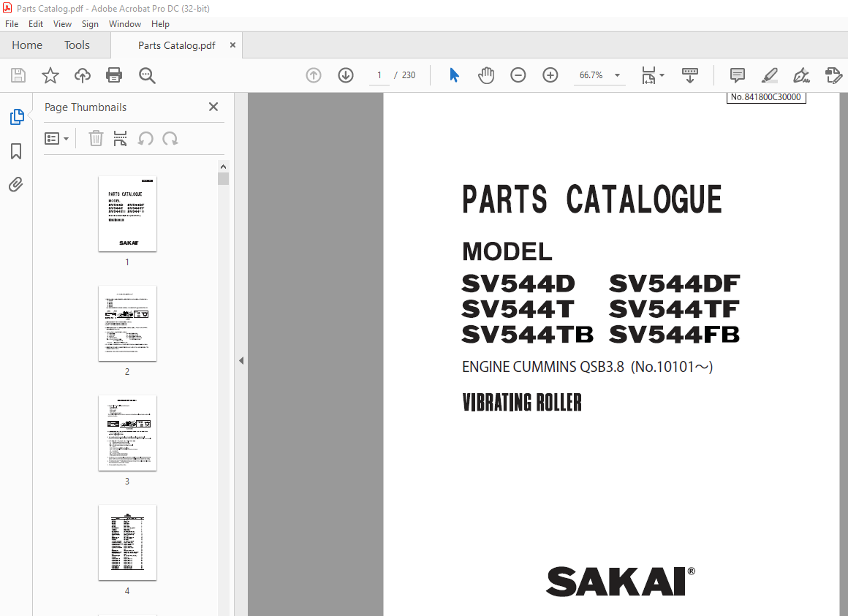This screenshot has width=848, height=616.
Task: Click the thumbnails scrollbar up arrow
Action: 224,167
